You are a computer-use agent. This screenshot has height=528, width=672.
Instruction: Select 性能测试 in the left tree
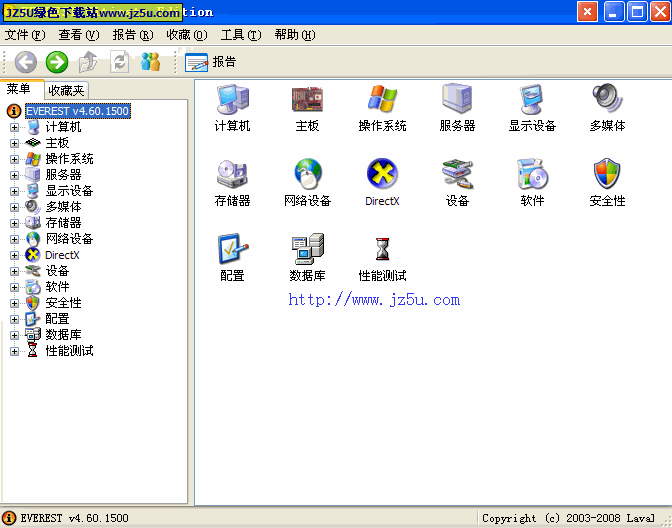[x=69, y=351]
